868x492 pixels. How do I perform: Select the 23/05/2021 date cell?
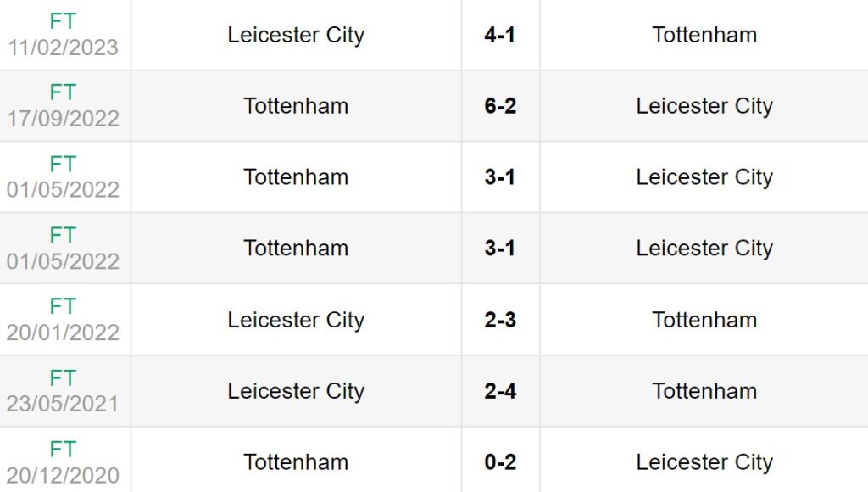tap(64, 403)
